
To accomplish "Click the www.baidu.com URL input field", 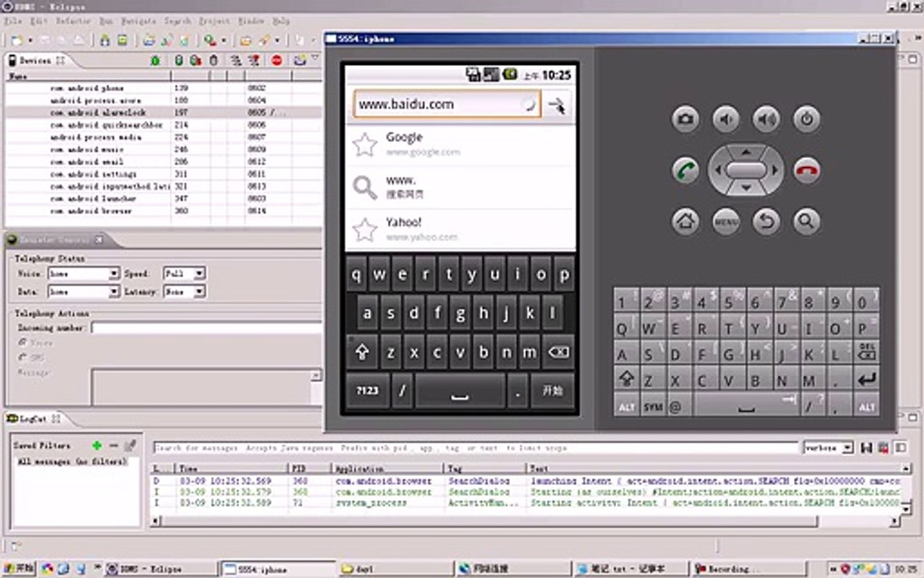I will pos(447,104).
